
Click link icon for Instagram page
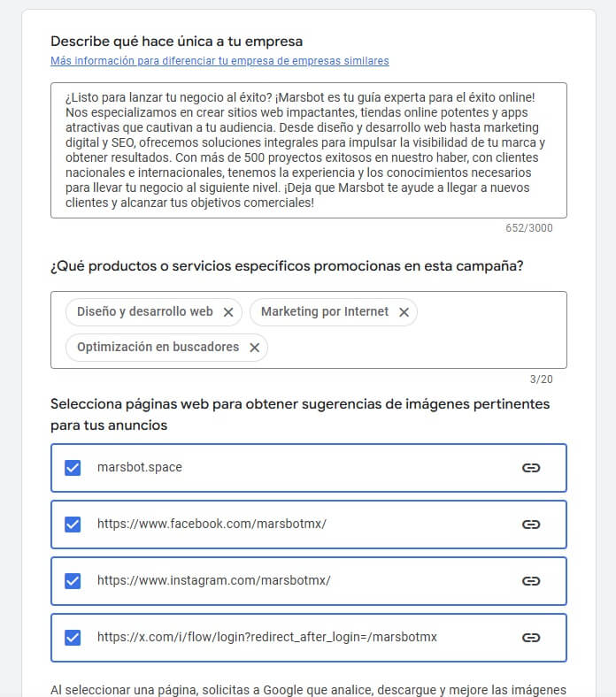click(x=531, y=581)
